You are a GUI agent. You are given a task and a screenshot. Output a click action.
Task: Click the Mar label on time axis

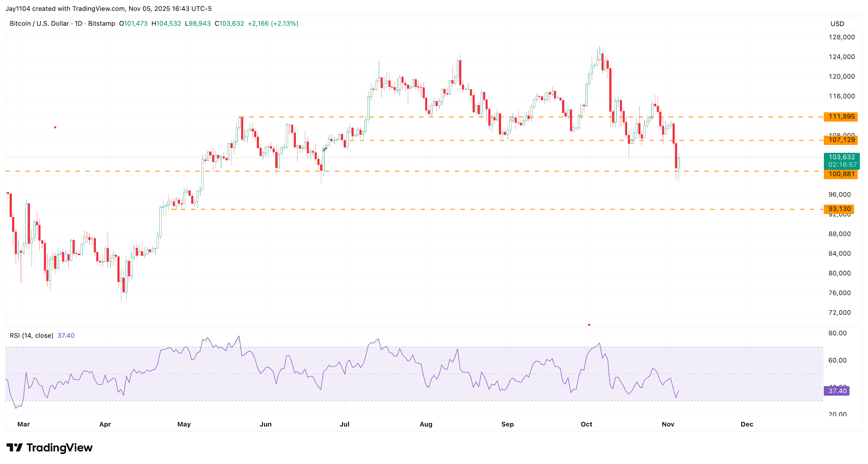pos(24,424)
